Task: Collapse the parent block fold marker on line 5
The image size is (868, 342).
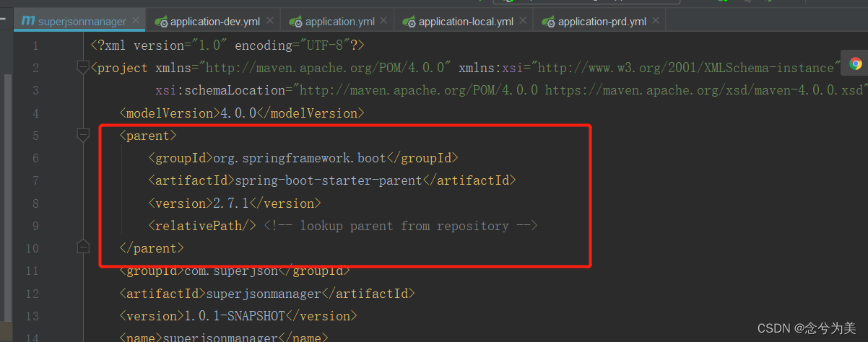Action: pyautogui.click(x=83, y=135)
